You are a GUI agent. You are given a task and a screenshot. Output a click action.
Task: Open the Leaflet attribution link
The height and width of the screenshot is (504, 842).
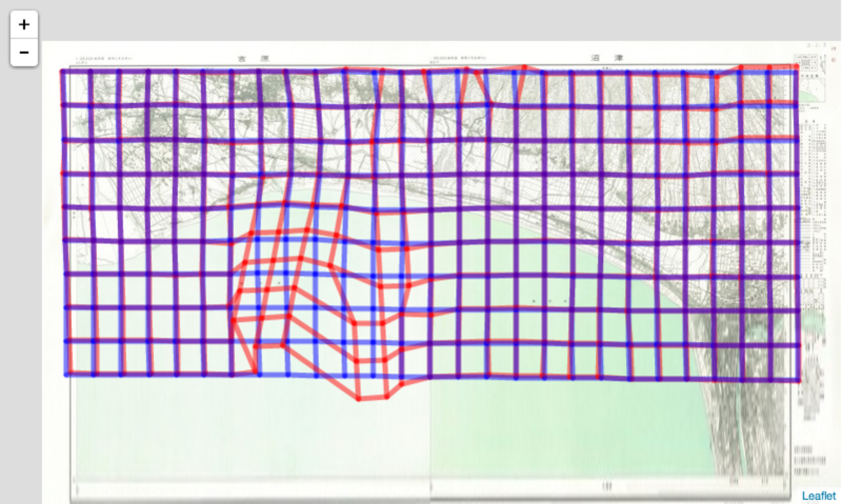point(819,496)
